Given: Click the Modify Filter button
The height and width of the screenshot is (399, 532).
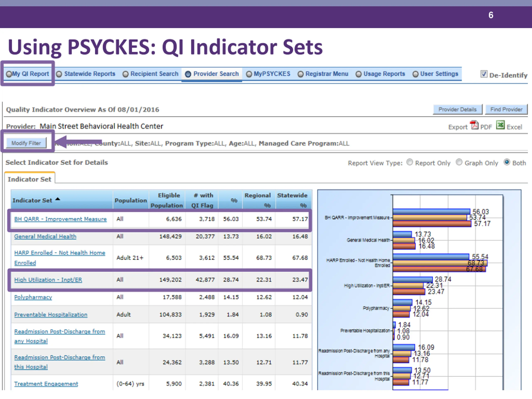Looking at the screenshot, I should tap(26, 143).
